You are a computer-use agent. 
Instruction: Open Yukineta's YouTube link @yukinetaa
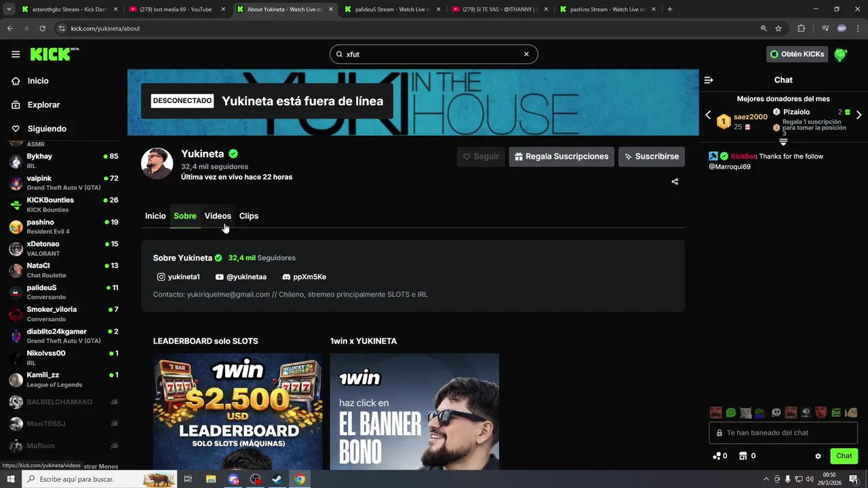(x=241, y=277)
